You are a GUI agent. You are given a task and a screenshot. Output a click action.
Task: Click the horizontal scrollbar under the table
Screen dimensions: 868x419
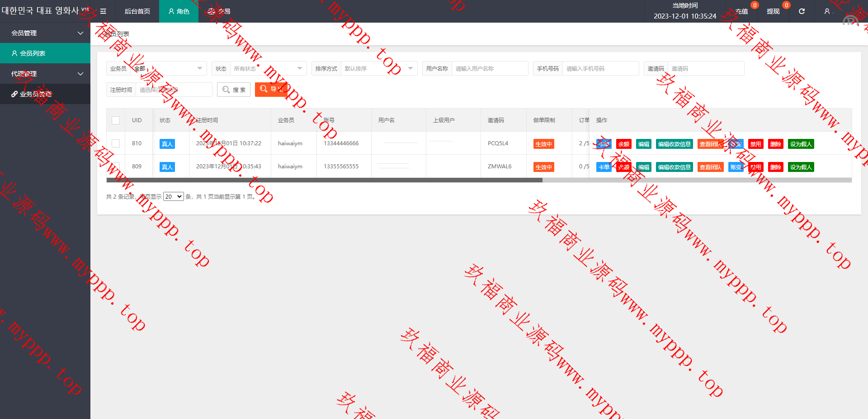click(324, 180)
